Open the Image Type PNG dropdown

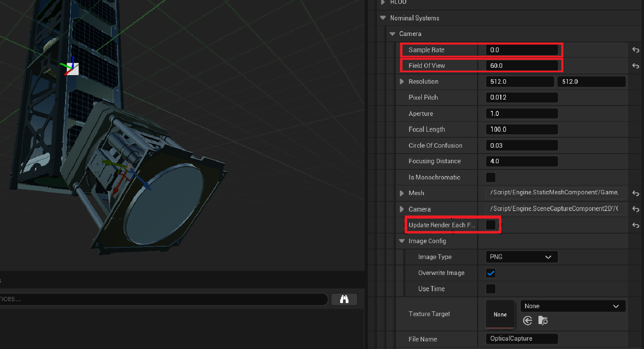(x=521, y=257)
